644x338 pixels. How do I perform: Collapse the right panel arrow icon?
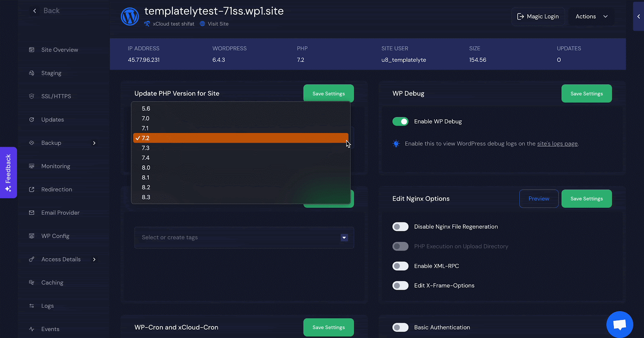pos(638,17)
